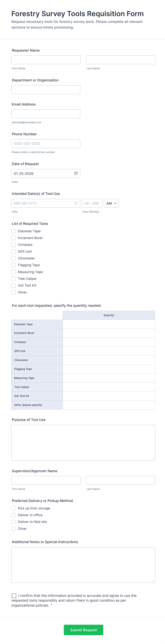Screen dimensions: 165x644
Task: Click the Submit Request button
Action: tap(84, 630)
